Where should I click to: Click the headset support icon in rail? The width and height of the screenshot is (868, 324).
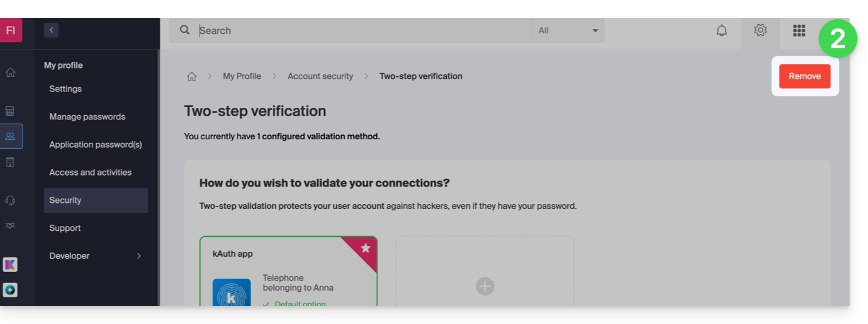[10, 200]
